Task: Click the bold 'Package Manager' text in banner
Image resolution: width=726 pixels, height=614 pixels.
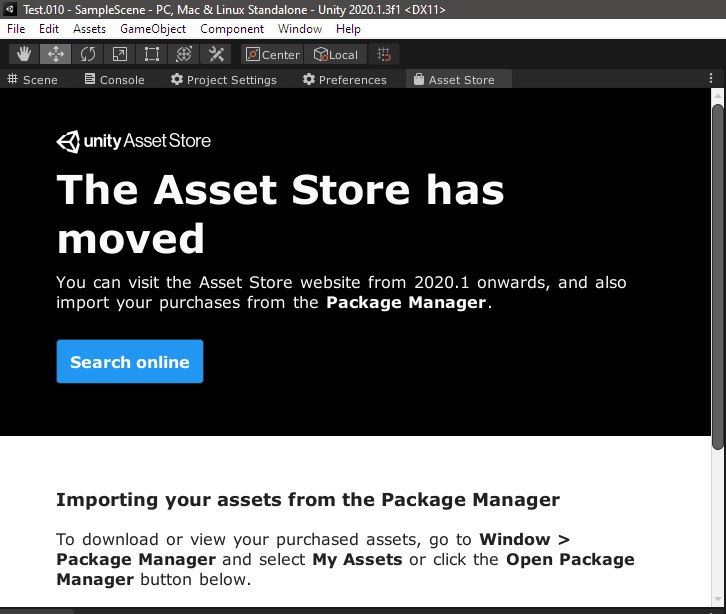Action: pos(406,302)
